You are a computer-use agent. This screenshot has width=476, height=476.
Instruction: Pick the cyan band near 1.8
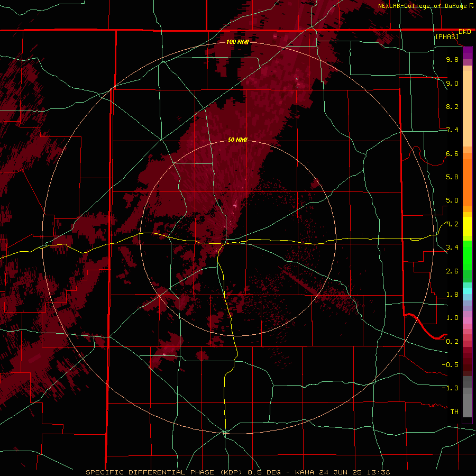pos(467,291)
